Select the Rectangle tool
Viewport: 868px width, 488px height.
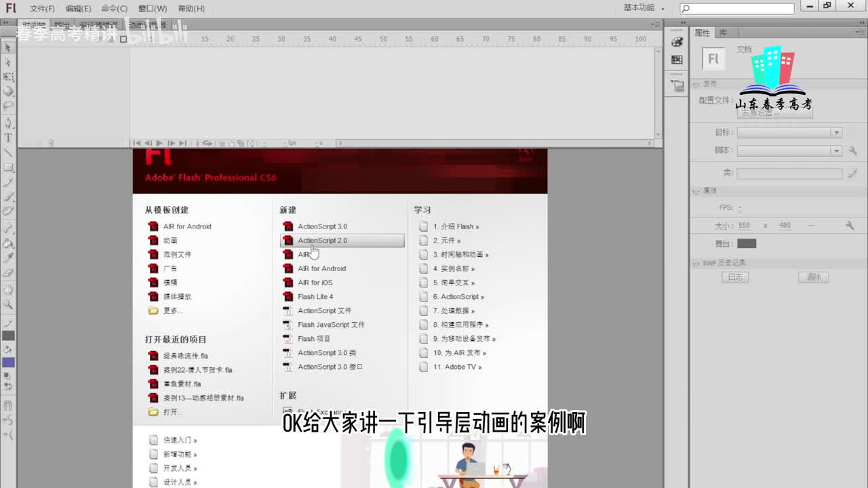click(x=8, y=167)
